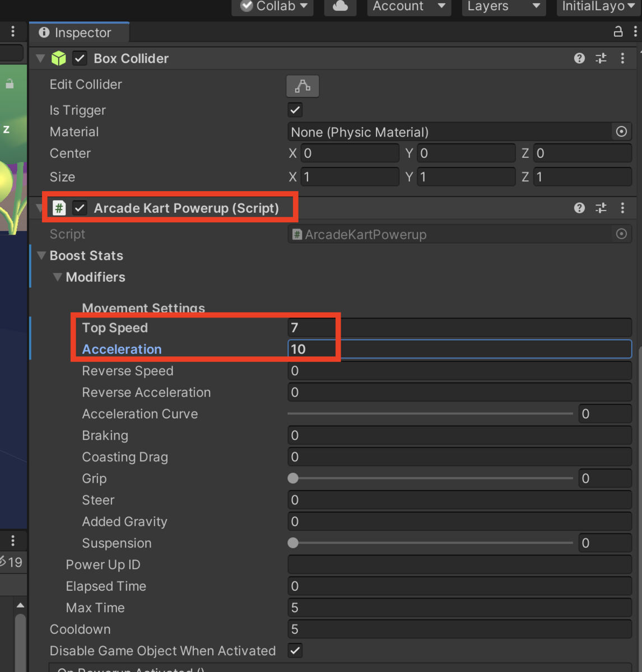Viewport: 642px width, 672px height.
Task: Collapse the Boost Stats foldout
Action: 41,255
